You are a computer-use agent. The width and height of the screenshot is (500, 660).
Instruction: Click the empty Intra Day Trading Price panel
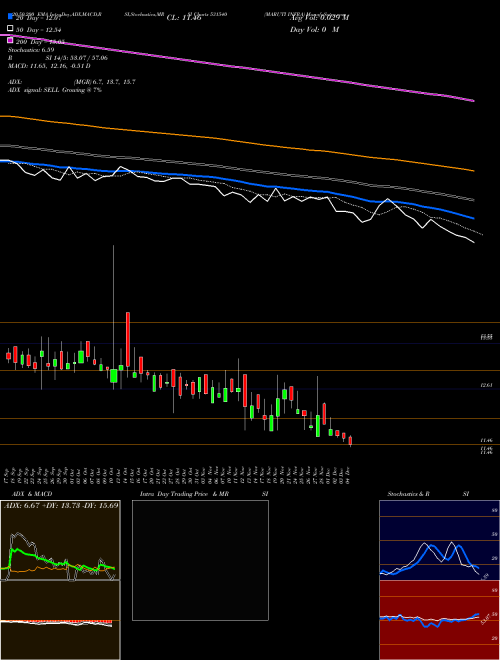(x=200, y=560)
